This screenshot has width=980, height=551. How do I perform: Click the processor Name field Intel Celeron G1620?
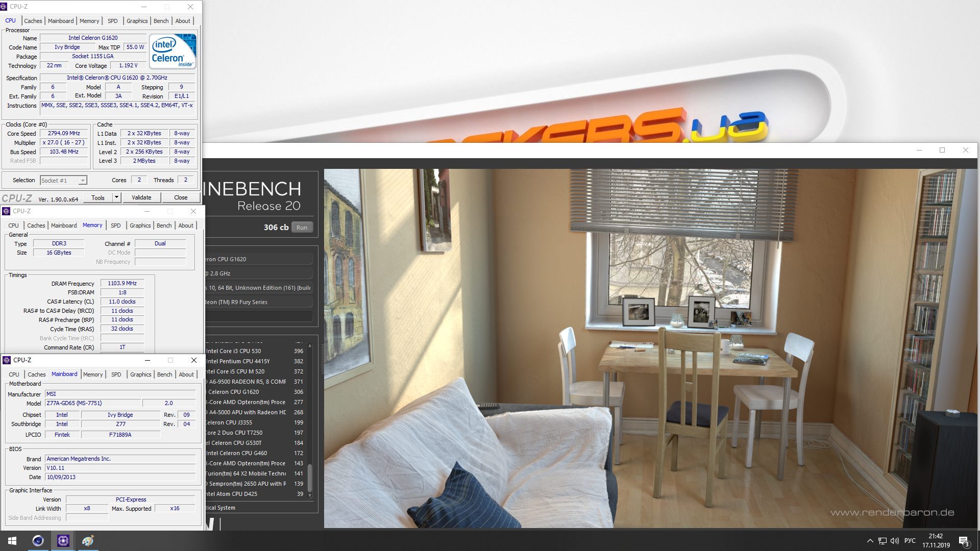click(93, 38)
